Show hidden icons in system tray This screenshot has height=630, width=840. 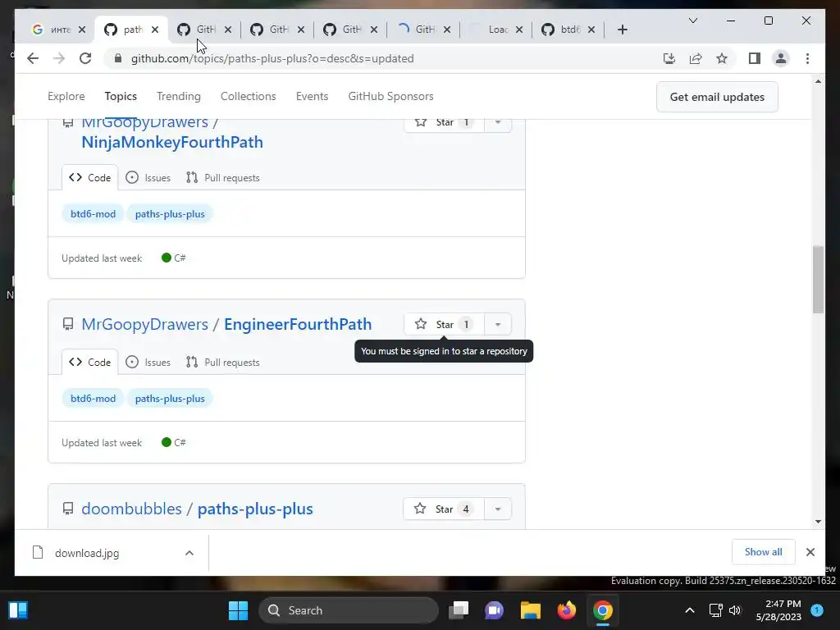click(689, 610)
